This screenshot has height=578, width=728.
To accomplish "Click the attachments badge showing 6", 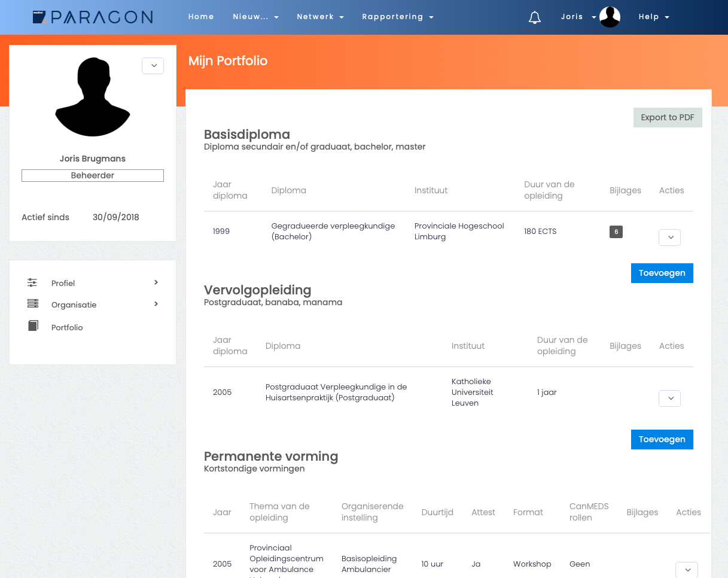I will click(x=616, y=232).
